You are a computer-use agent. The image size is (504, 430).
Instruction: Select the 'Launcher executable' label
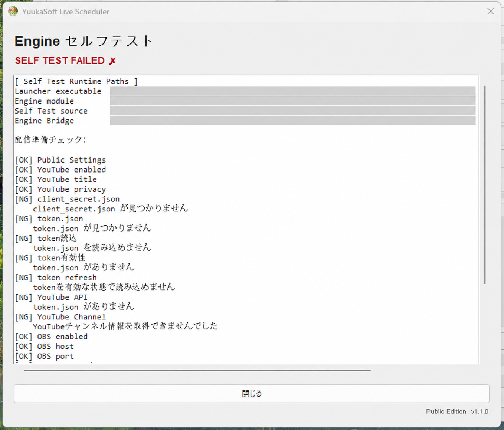pyautogui.click(x=58, y=91)
